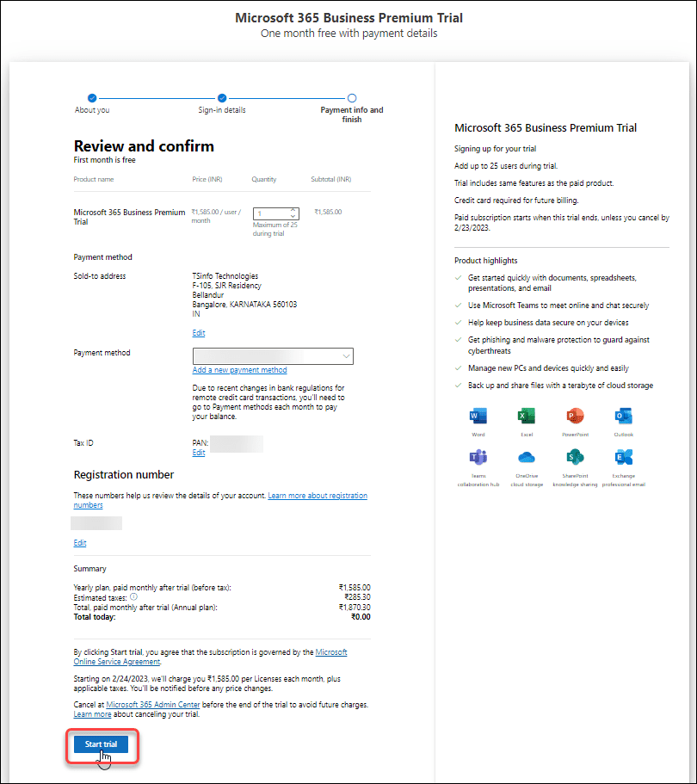Screen dimensions: 697x784
Task: Click the PowerPoint app icon
Action: click(x=575, y=416)
